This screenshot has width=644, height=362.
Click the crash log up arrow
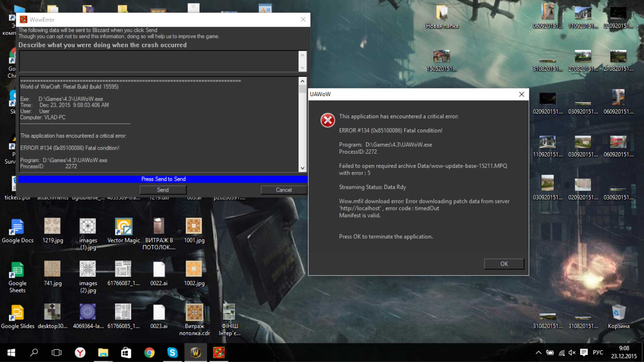coord(302,81)
